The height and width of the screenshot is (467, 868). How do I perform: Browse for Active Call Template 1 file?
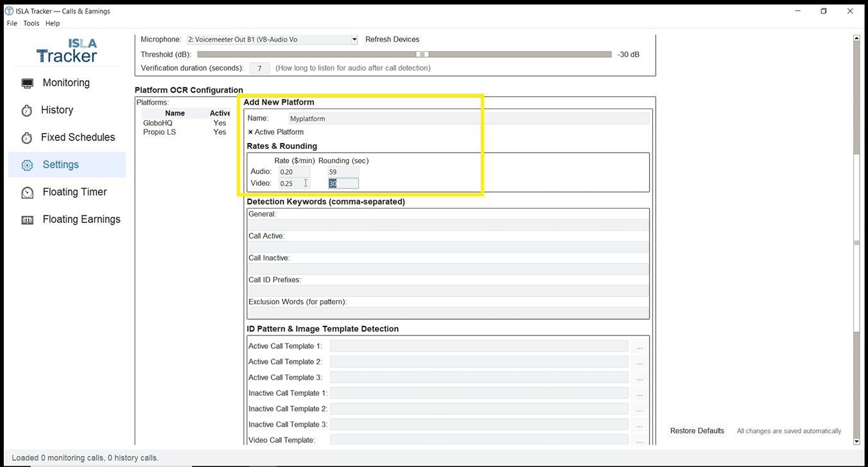click(x=639, y=347)
